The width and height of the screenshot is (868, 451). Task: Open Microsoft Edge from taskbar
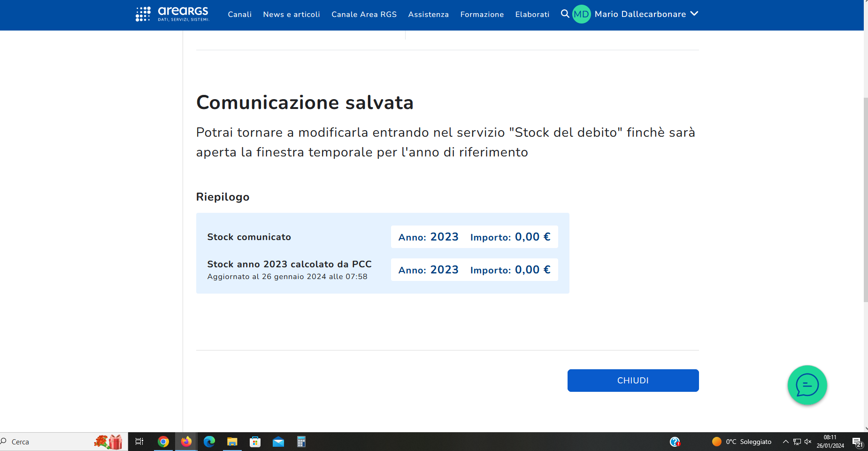tap(209, 442)
